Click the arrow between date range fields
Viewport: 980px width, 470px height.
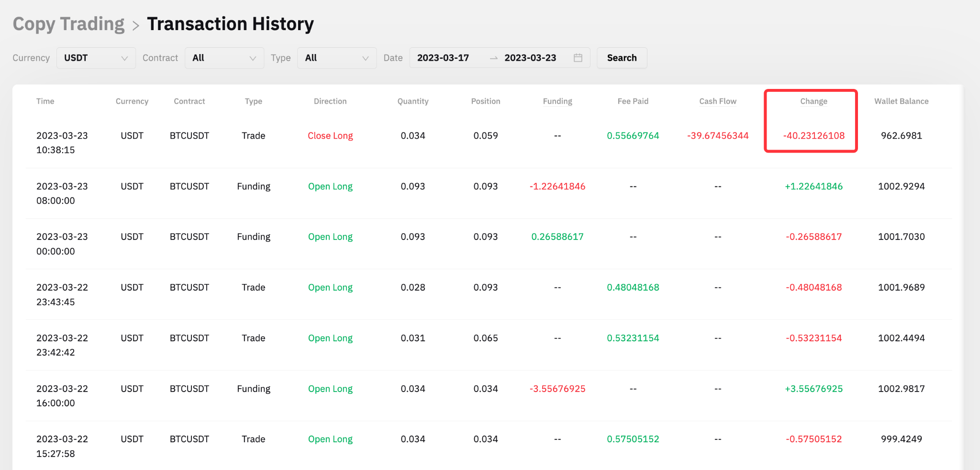[494, 58]
